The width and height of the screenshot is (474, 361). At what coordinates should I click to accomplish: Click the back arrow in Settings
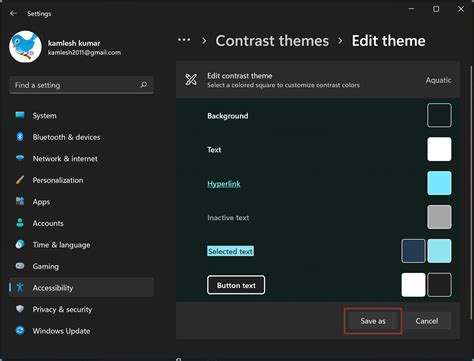13,13
